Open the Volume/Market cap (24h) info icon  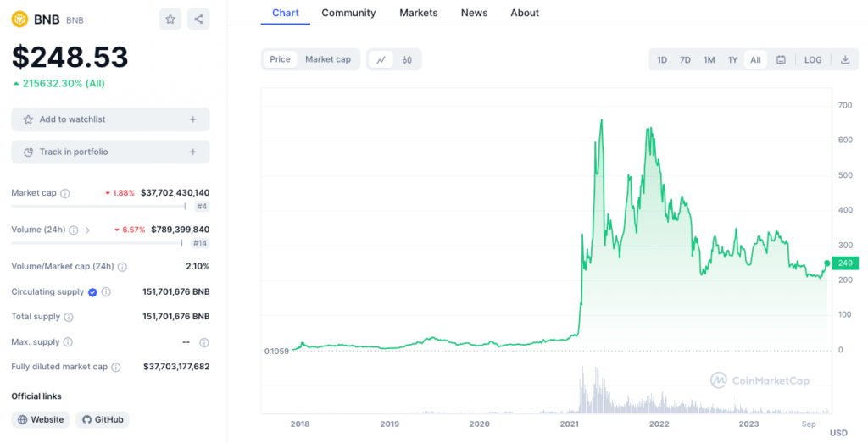[122, 267]
